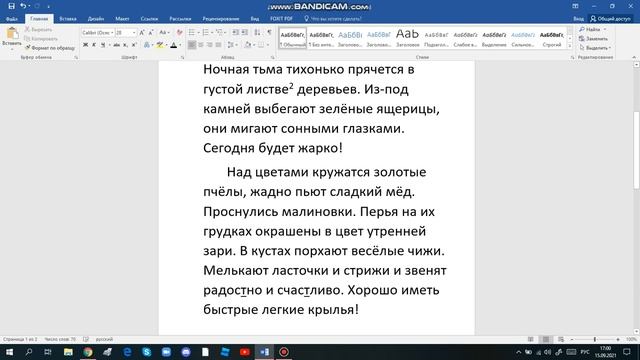The image size is (640, 360).
Task: Open Google Chrome from the taskbar
Action: [x=88, y=352]
